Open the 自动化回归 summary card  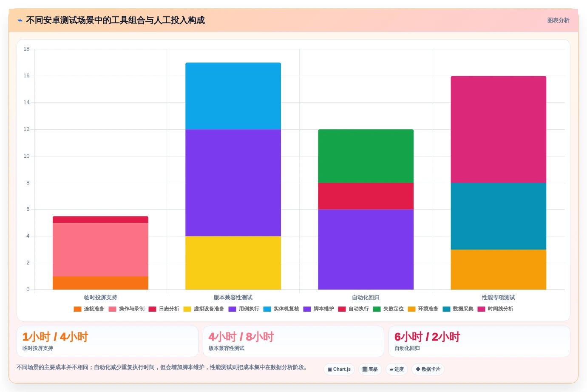tap(479, 341)
